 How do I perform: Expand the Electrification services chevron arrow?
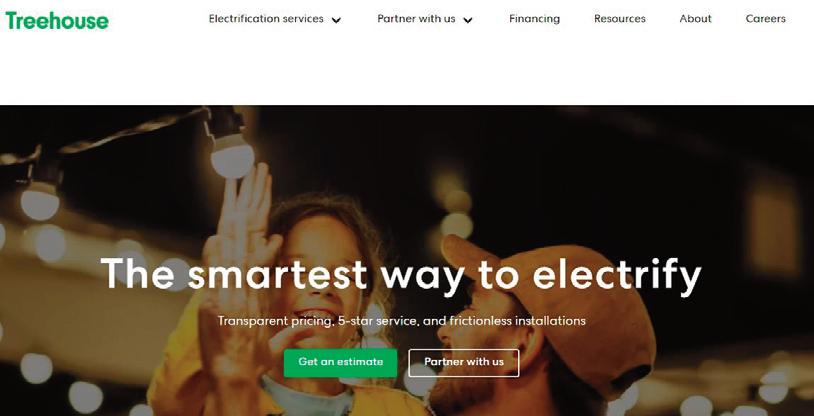click(336, 20)
